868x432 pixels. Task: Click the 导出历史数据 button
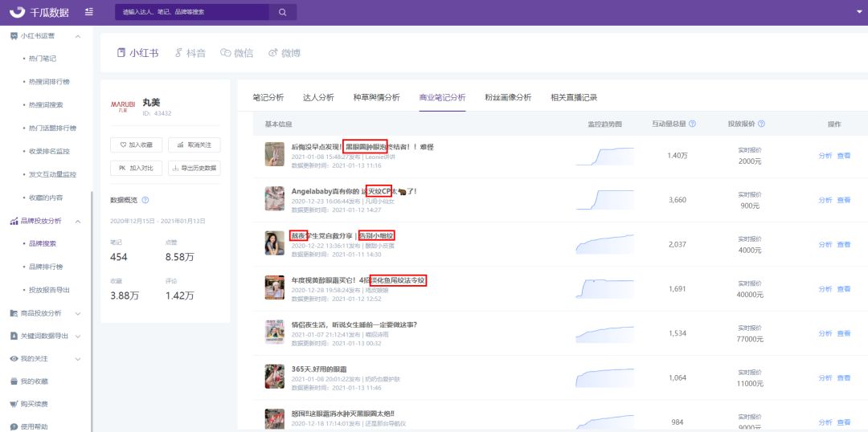pos(194,168)
